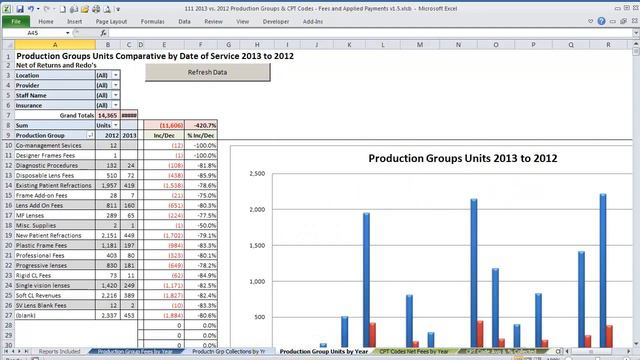Open the Units column field dropdown
640x360 pixels.
coord(116,125)
